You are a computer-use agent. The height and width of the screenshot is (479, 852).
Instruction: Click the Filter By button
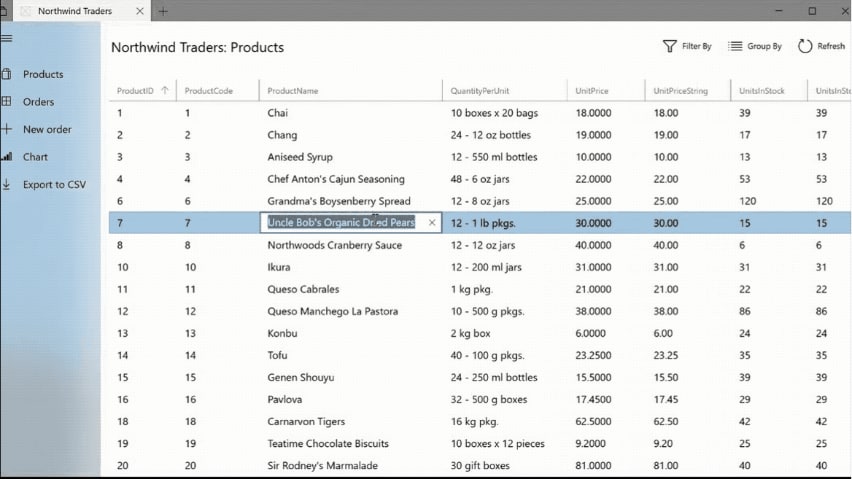pyautogui.click(x=687, y=46)
